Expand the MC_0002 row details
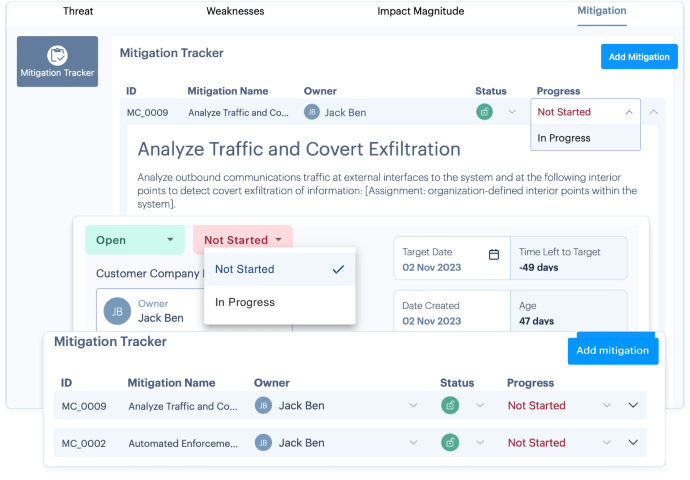 tap(632, 442)
